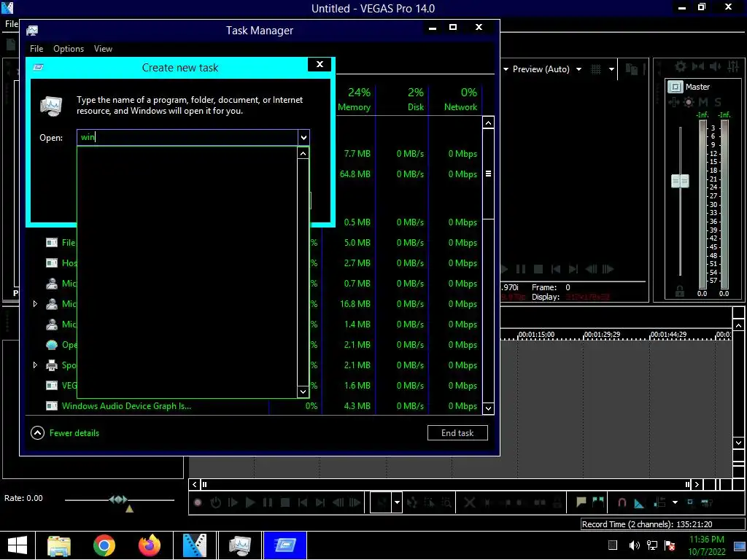The image size is (747, 560).
Task: Open the VEGAS Pro File menu
Action: (12, 24)
